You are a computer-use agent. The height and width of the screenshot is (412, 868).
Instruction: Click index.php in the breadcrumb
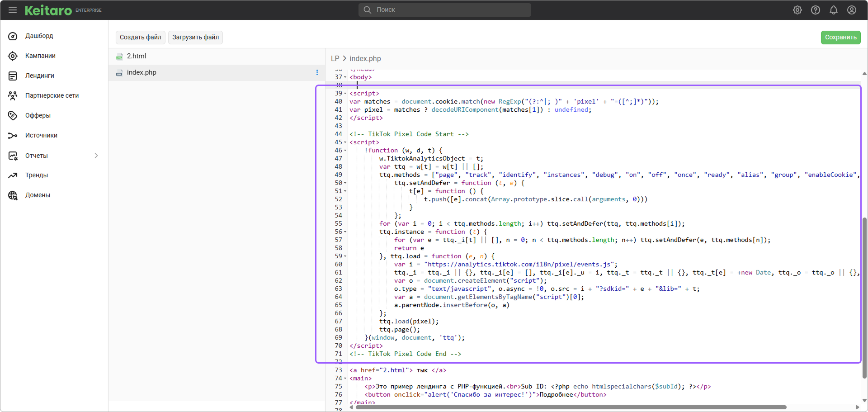point(365,59)
